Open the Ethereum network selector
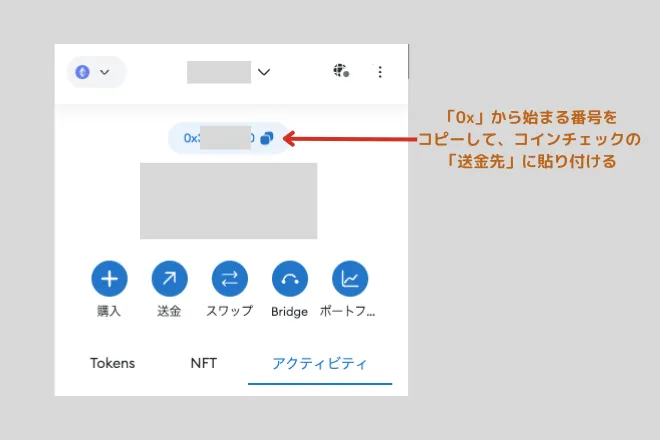The height and width of the screenshot is (440, 660). (x=96, y=72)
